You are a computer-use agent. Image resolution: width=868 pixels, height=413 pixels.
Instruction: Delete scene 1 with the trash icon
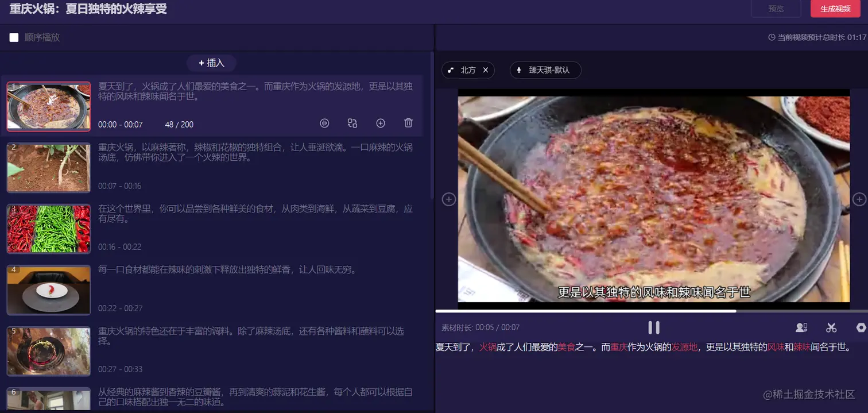click(408, 123)
